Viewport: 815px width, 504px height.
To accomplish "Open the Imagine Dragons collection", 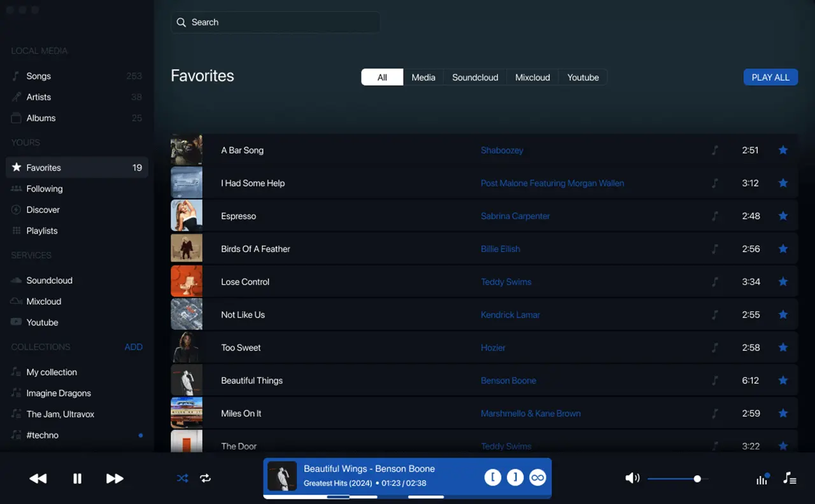I will pos(77,393).
